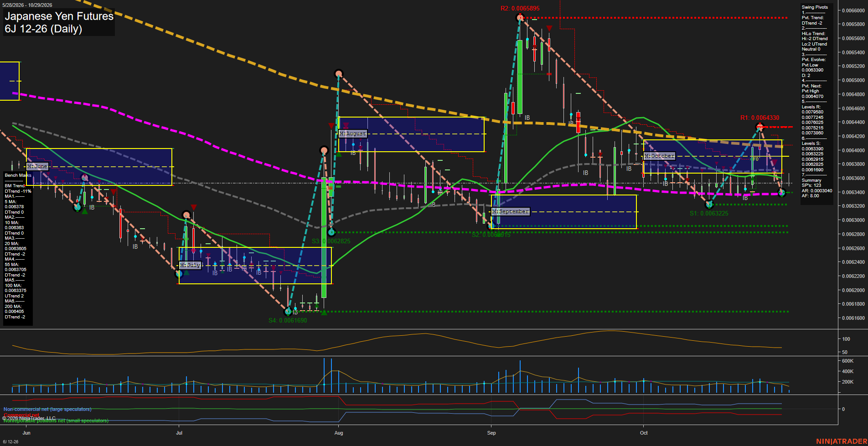Select the R1: 0.0064330 resistance label
The image size is (868, 446).
pos(759,118)
